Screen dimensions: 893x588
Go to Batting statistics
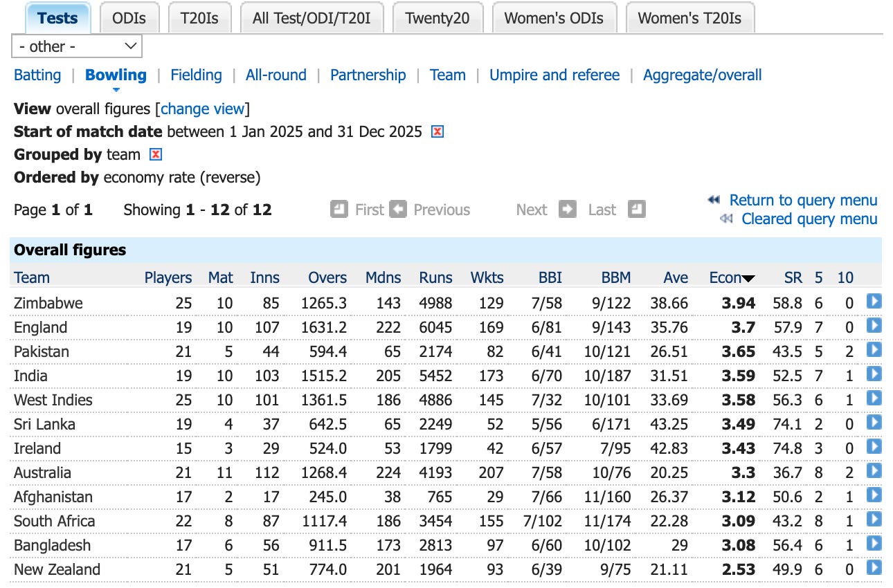click(37, 75)
